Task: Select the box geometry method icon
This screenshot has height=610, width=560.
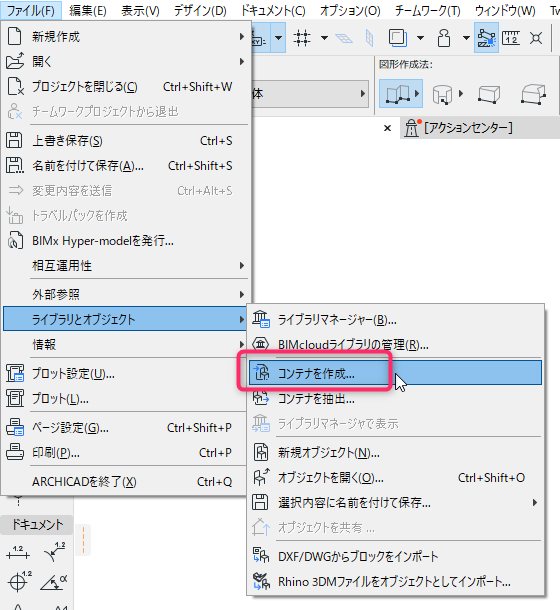Action: pos(489,94)
